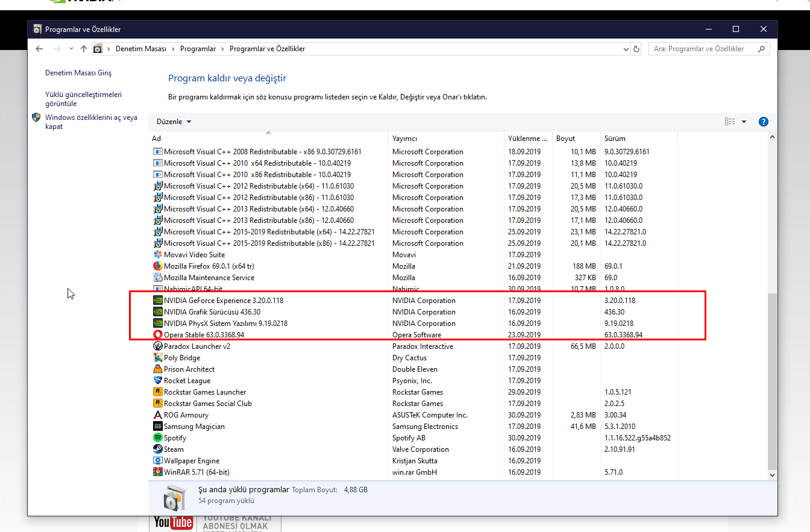Sort by the Ad column header
The height and width of the screenshot is (532, 810).
[x=268, y=139]
